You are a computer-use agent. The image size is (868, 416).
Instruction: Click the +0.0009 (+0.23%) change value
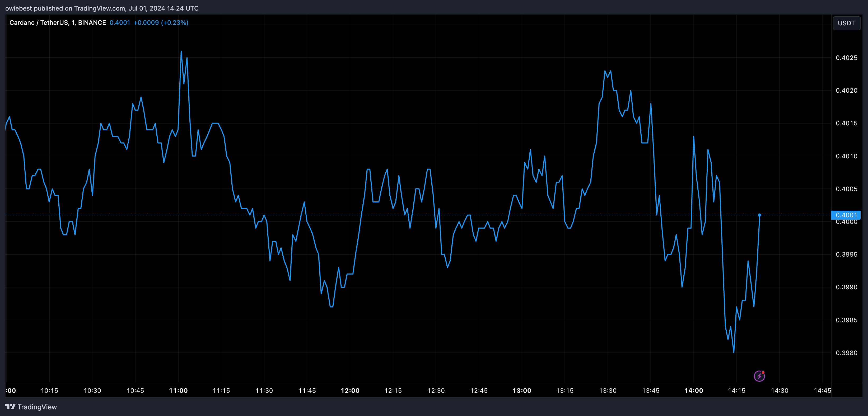[x=161, y=22]
